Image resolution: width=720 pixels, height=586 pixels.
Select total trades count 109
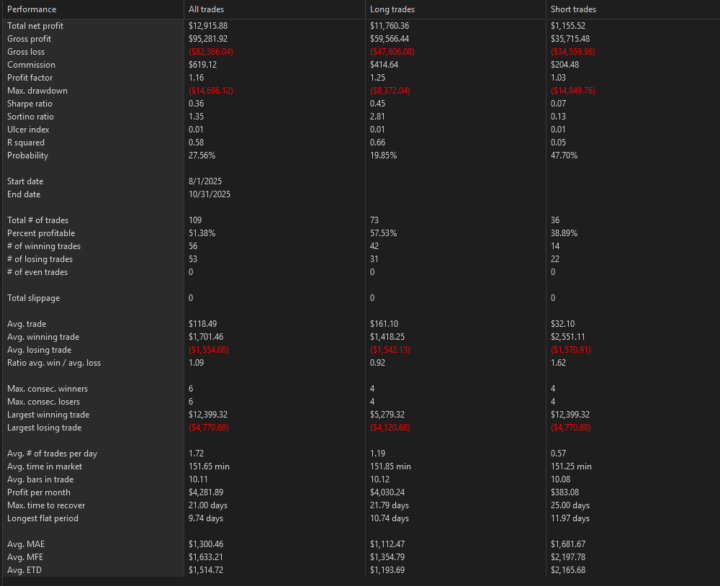[195, 220]
